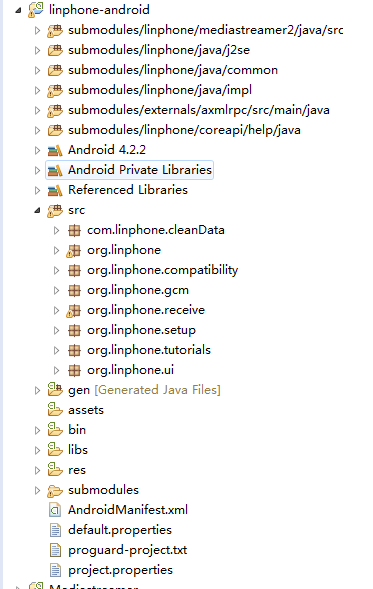Click the java/j2se source folder icon

coord(55,50)
